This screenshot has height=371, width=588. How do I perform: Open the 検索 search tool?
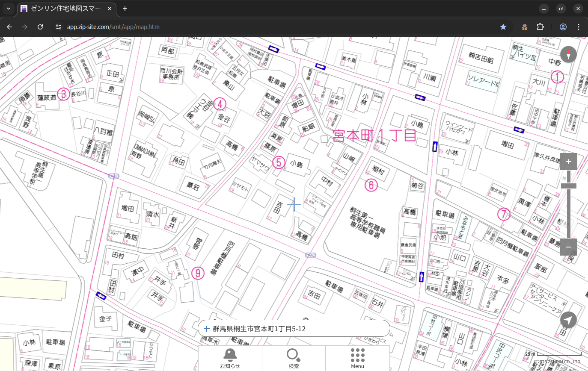[294, 358]
